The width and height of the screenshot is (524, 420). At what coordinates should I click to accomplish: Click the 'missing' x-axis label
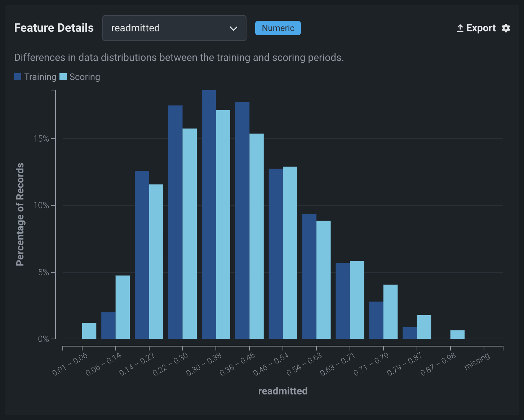point(477,361)
